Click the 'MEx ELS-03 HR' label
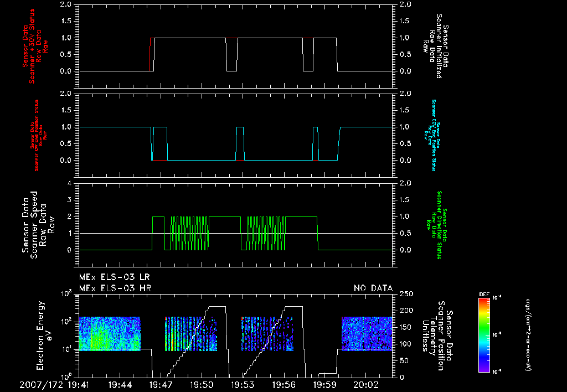 (x=115, y=288)
